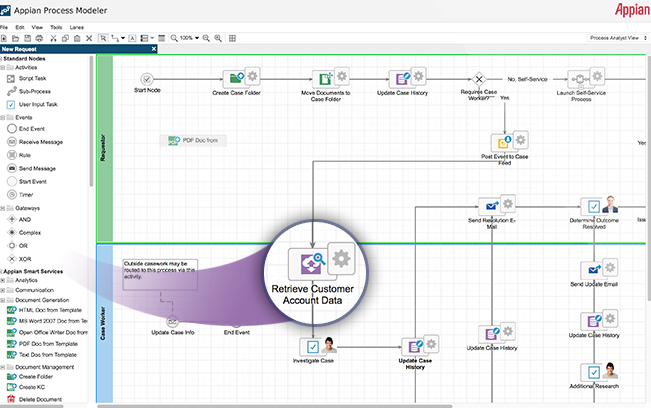Viewport: 651px width, 408px height.
Task: Collapse the Activities tree folder
Action: (2, 68)
